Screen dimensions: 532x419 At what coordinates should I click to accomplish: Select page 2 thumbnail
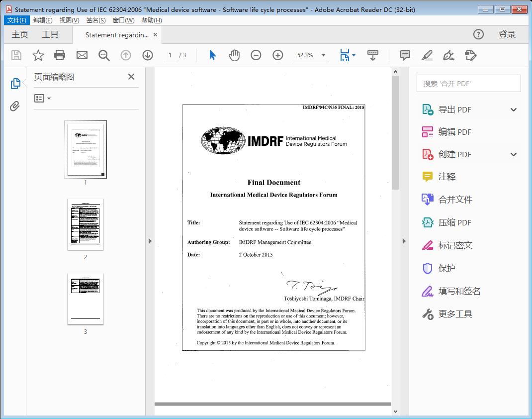tap(86, 224)
